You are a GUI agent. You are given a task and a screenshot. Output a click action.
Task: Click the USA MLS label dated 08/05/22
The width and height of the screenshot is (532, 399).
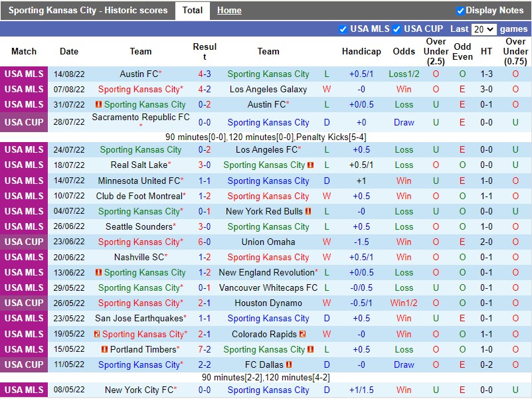click(24, 390)
